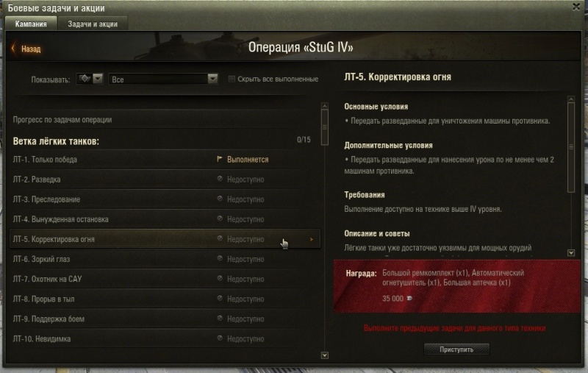
Task: Click the description panel scrollbar thumb
Action: coord(571,147)
